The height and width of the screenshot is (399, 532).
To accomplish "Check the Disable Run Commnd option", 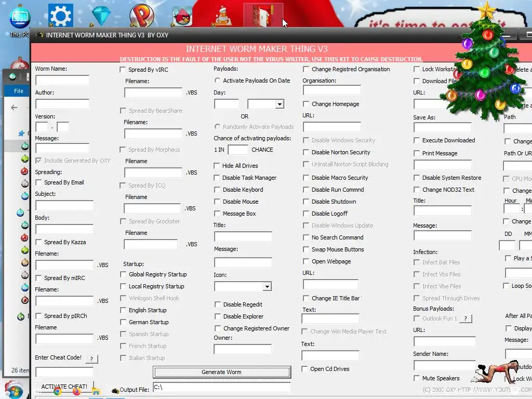I will click(305, 190).
